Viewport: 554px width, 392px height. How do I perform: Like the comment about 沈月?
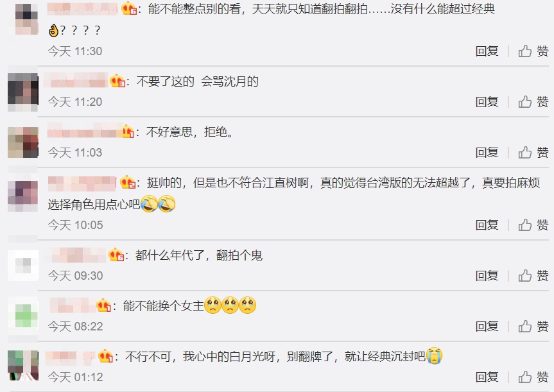(533, 102)
